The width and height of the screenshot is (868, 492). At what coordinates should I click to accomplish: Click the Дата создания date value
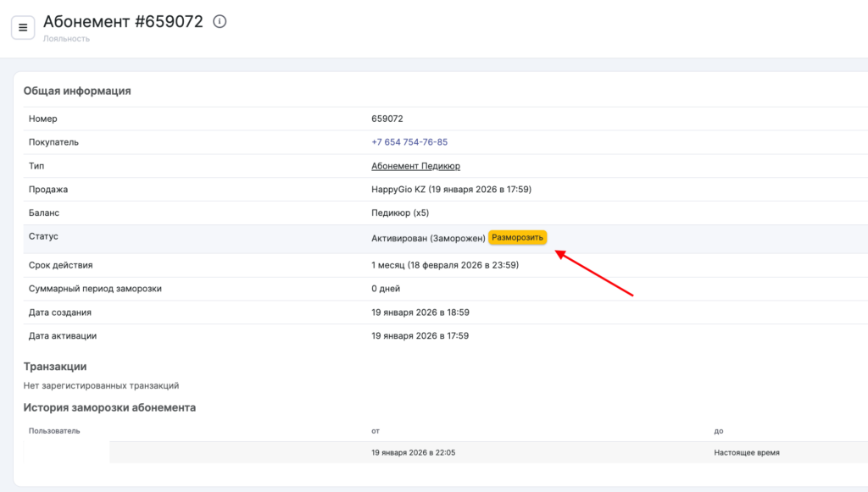(x=420, y=312)
